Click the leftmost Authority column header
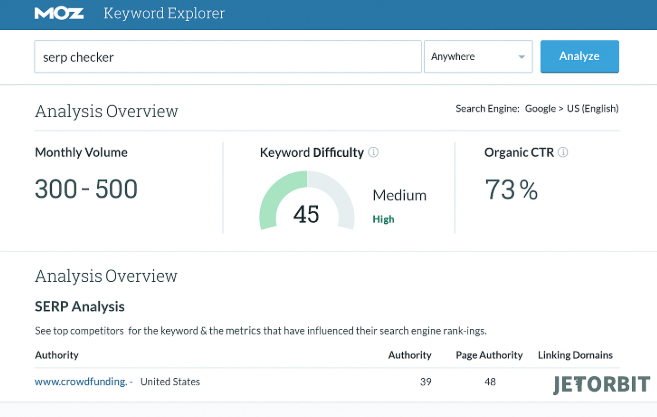The width and height of the screenshot is (657, 417). pos(57,355)
